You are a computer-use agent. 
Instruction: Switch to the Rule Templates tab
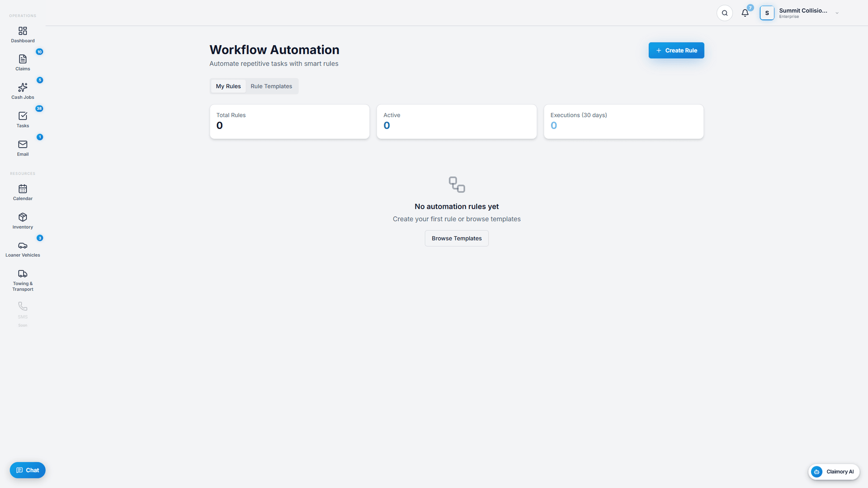pyautogui.click(x=271, y=86)
